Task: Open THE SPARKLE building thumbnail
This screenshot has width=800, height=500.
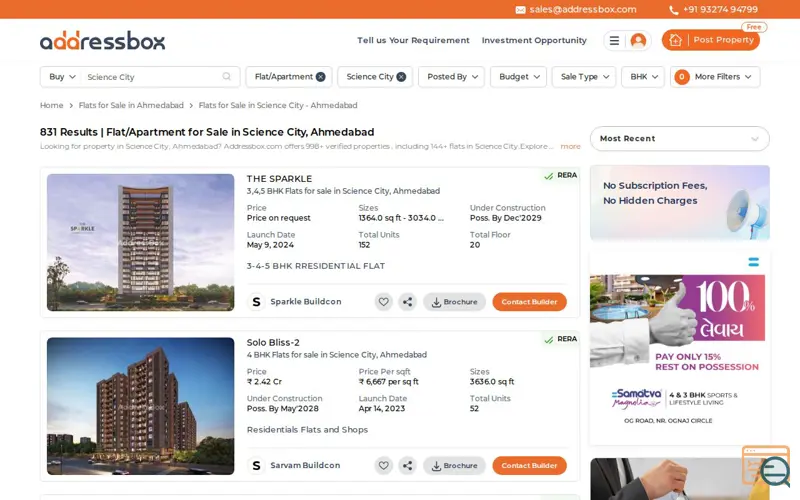Action: [x=140, y=242]
